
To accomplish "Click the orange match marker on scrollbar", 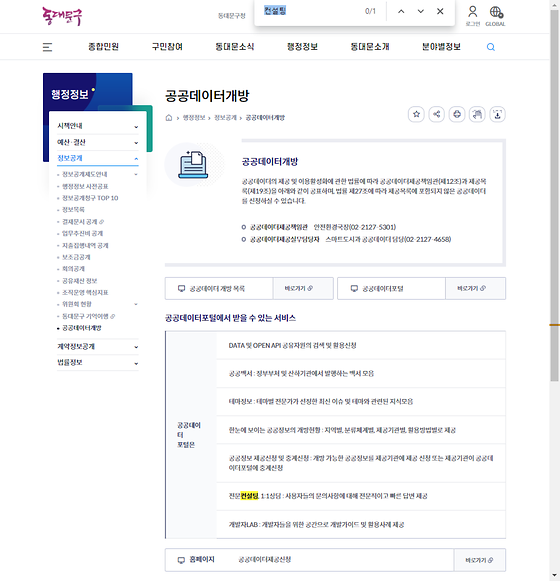I will [554, 325].
